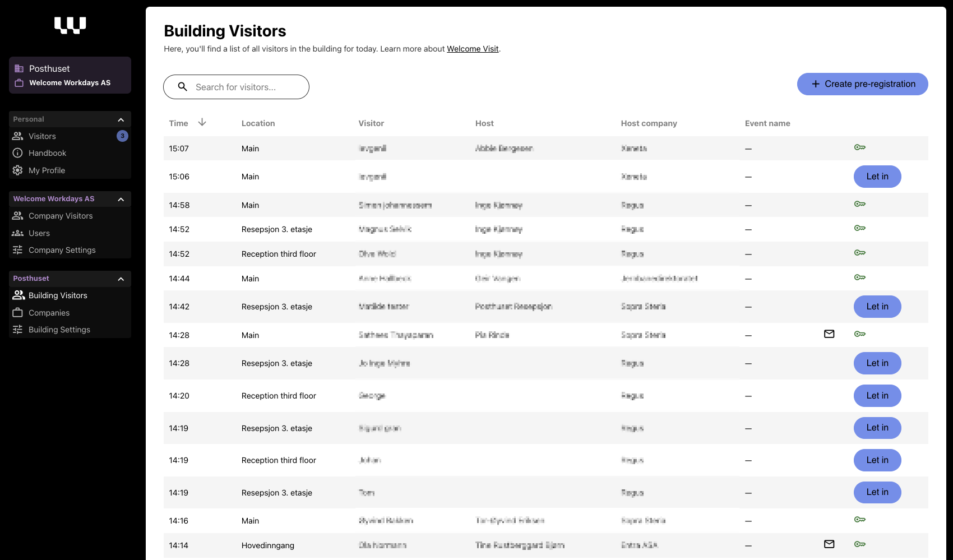Collapse the Welcome Workdays AS section
Viewport: 953px width, 560px height.
[x=121, y=199]
